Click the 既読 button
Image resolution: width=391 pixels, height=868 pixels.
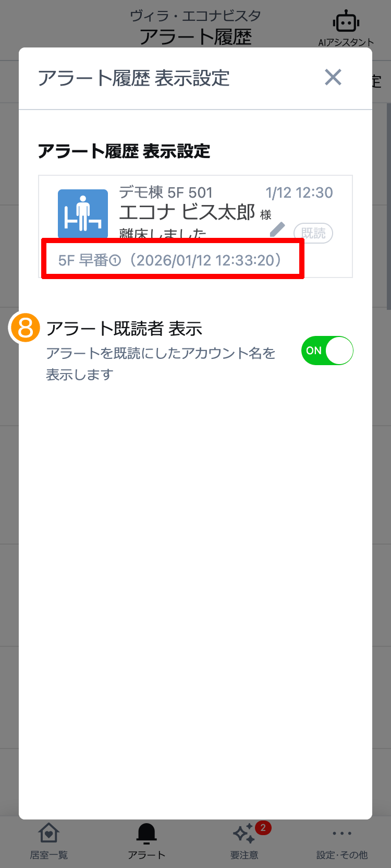point(313,233)
